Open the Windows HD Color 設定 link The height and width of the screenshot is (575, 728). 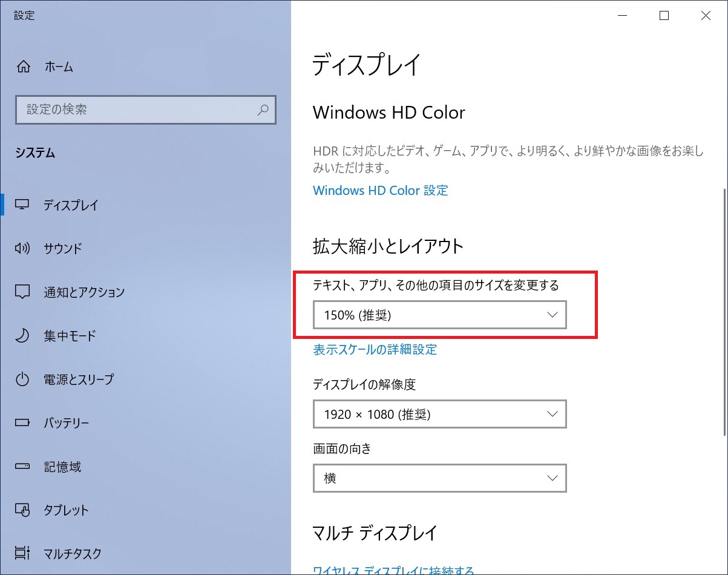381,190
